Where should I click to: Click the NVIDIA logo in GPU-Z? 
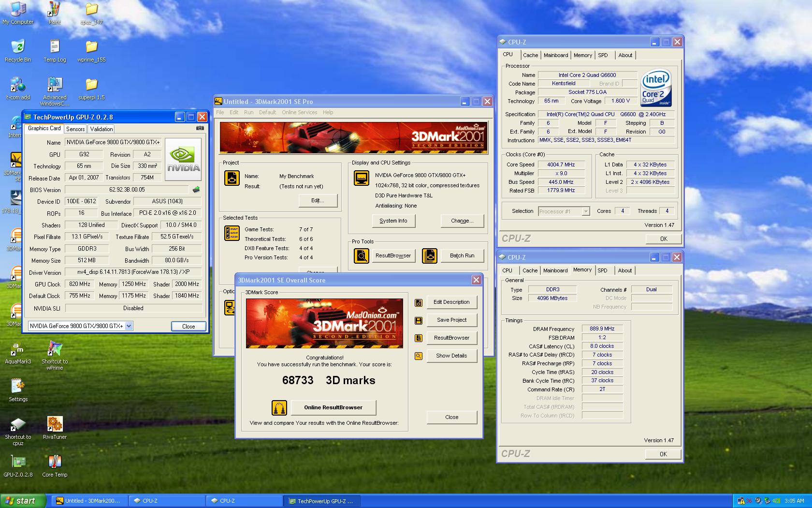pyautogui.click(x=183, y=160)
